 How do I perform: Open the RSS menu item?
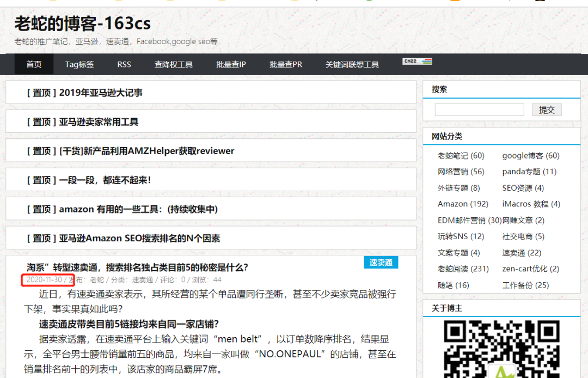[124, 64]
